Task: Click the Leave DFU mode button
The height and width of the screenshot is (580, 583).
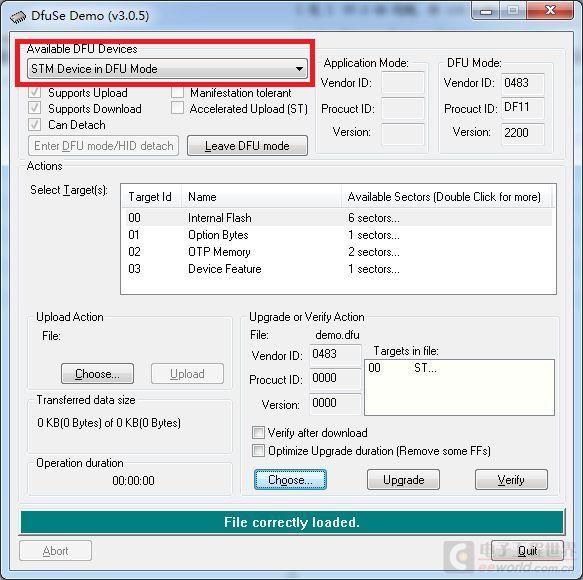Action: click(x=247, y=146)
